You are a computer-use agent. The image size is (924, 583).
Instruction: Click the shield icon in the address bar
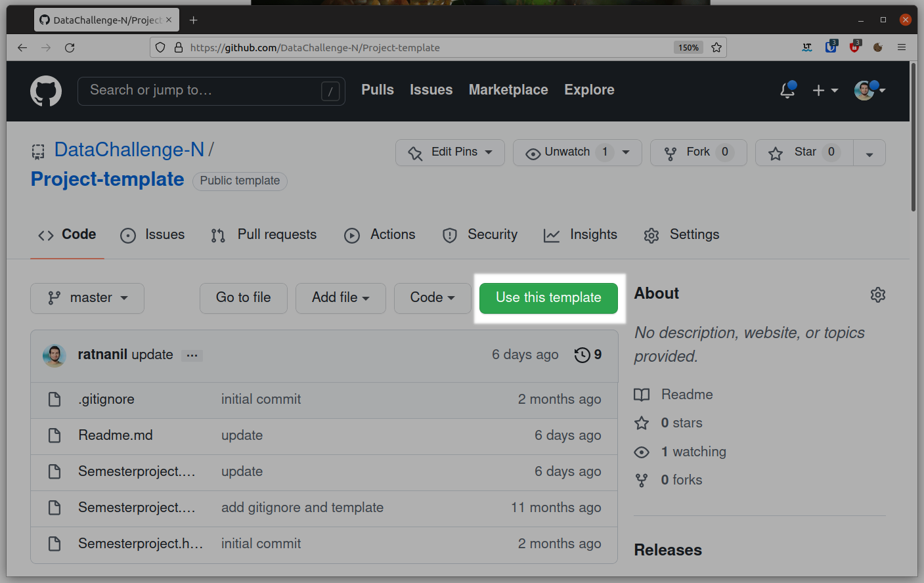coord(160,47)
